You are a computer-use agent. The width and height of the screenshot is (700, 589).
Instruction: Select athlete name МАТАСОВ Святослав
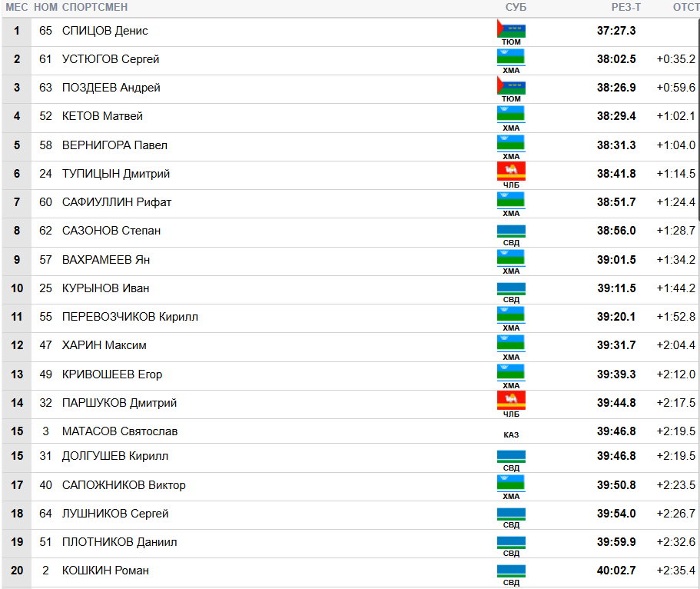pyautogui.click(x=120, y=431)
